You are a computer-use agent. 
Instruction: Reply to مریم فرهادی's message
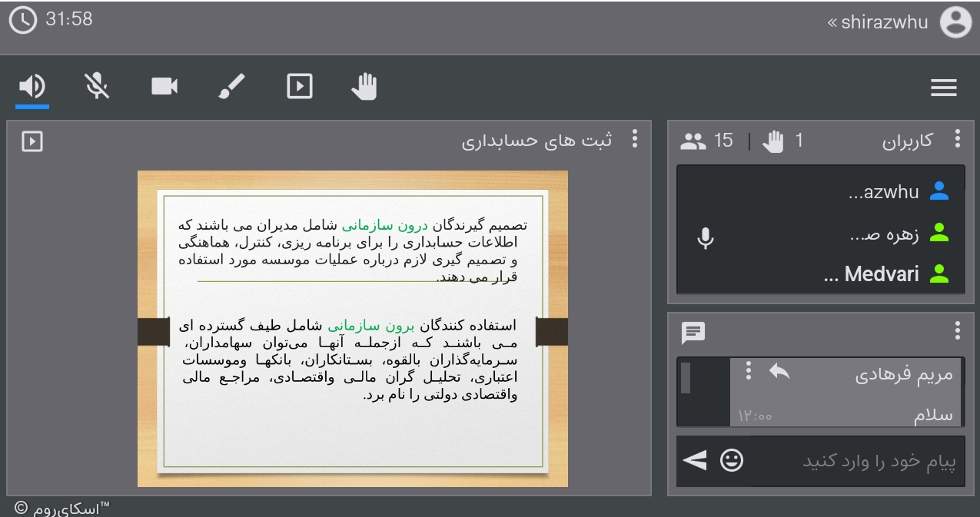pyautogui.click(x=779, y=372)
